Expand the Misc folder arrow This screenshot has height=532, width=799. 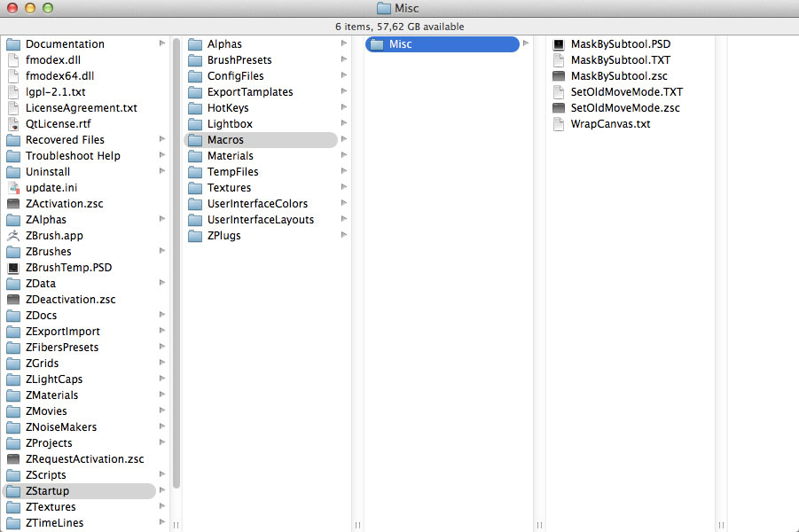click(526, 43)
